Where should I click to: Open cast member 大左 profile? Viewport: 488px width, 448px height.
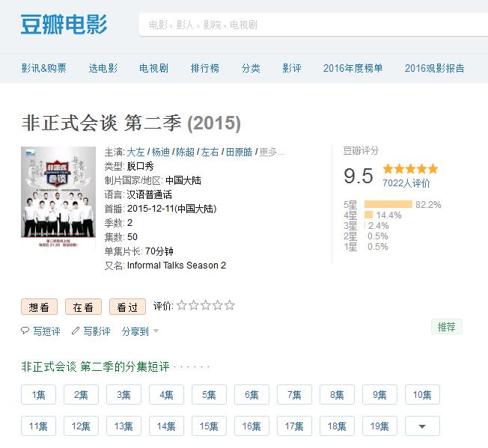click(x=135, y=152)
